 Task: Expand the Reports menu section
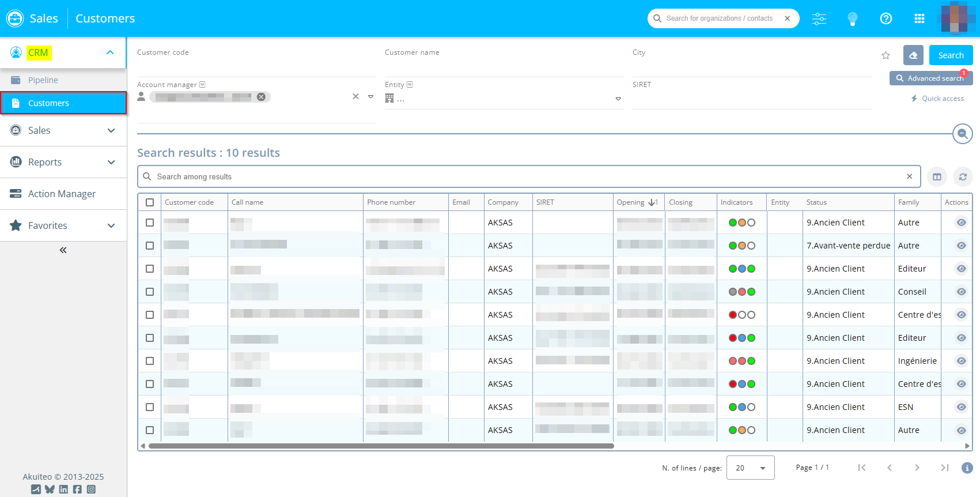(63, 162)
